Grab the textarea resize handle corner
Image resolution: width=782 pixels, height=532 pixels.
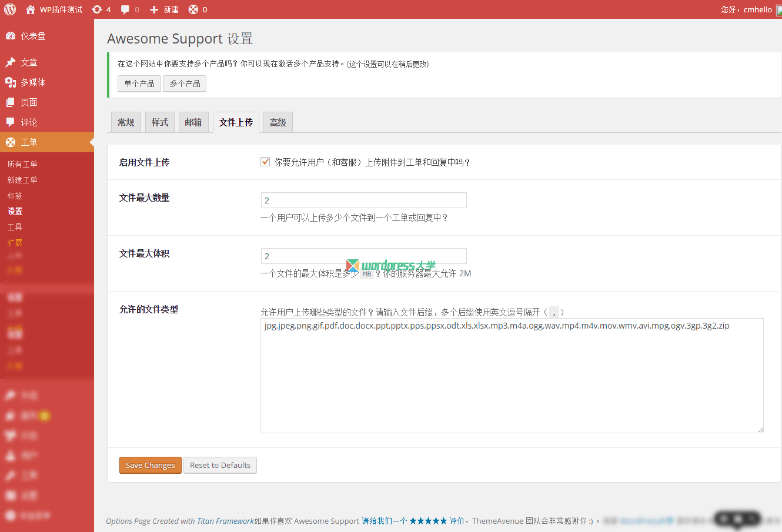760,429
